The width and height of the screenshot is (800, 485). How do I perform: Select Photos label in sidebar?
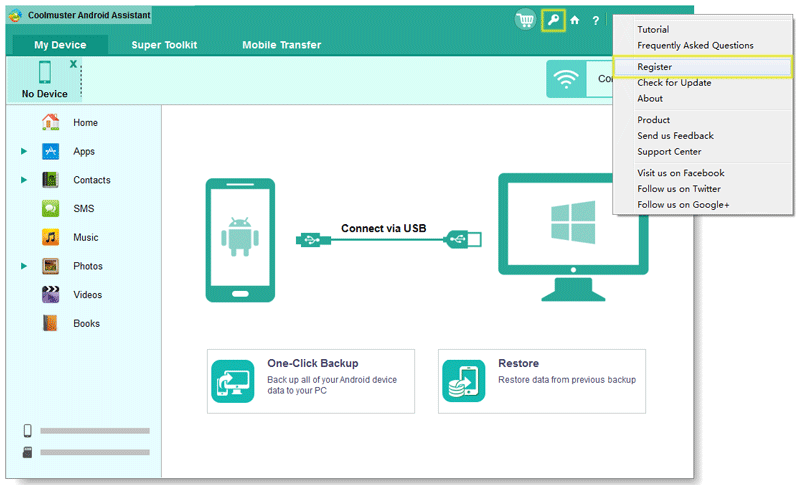[x=88, y=266]
